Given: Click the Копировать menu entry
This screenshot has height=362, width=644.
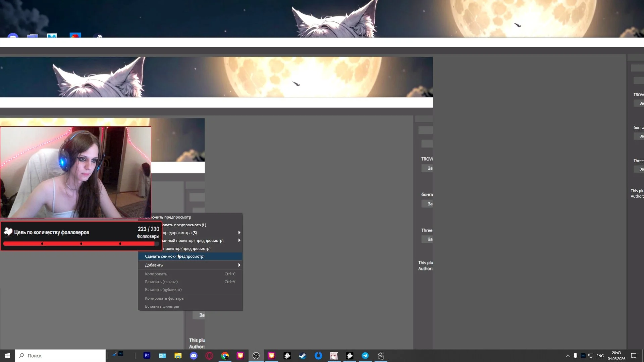Looking at the screenshot, I should point(190,274).
